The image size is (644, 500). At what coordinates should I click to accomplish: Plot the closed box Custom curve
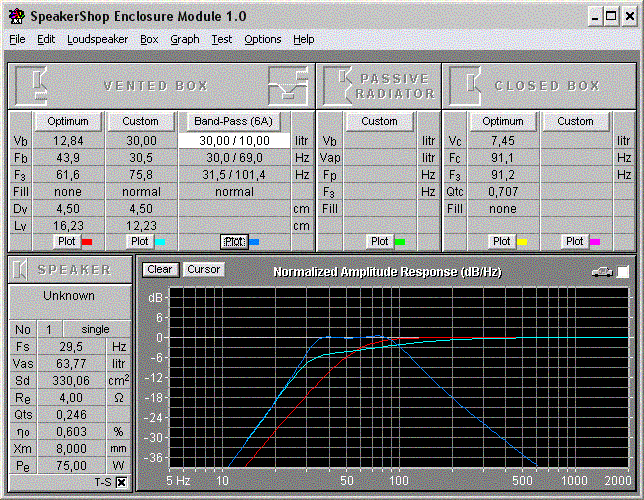pyautogui.click(x=574, y=241)
